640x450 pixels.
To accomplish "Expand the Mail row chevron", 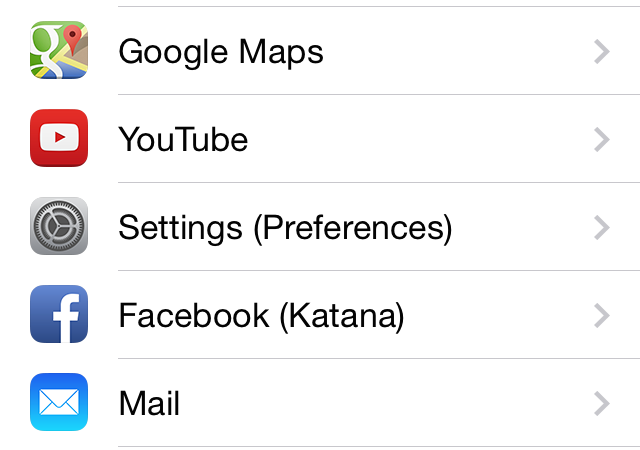I will coord(602,403).
